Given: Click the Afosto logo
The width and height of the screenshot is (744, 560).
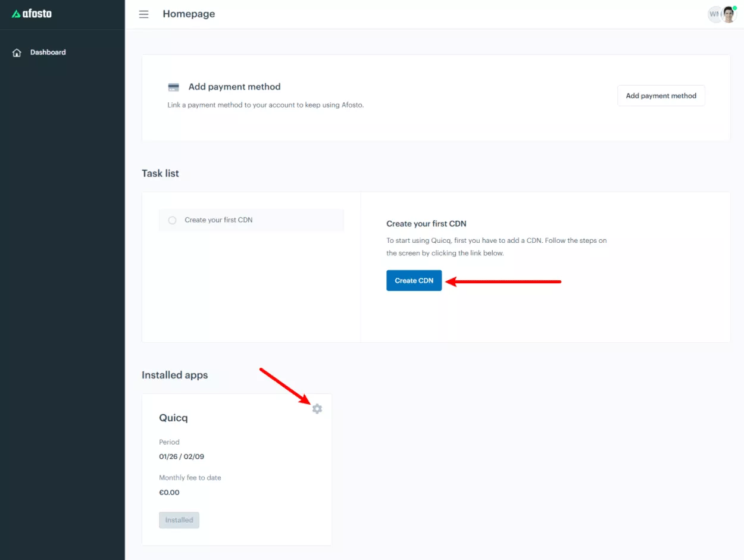Looking at the screenshot, I should [x=32, y=14].
